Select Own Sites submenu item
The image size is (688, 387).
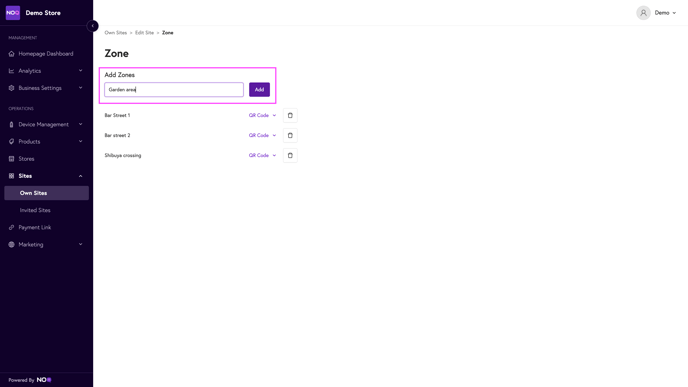(x=46, y=193)
